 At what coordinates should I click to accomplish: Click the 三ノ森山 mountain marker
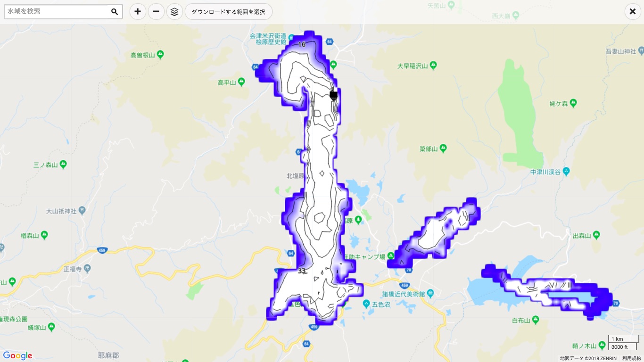[63, 164]
